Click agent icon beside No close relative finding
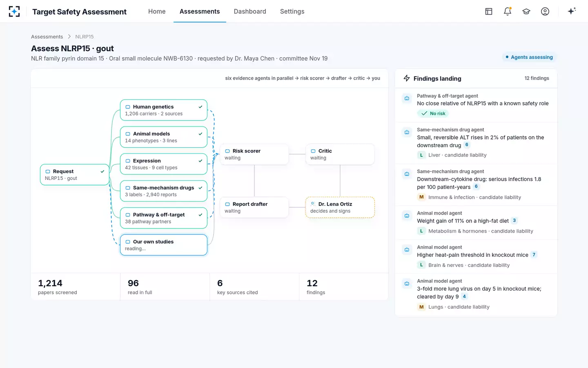 tap(407, 98)
